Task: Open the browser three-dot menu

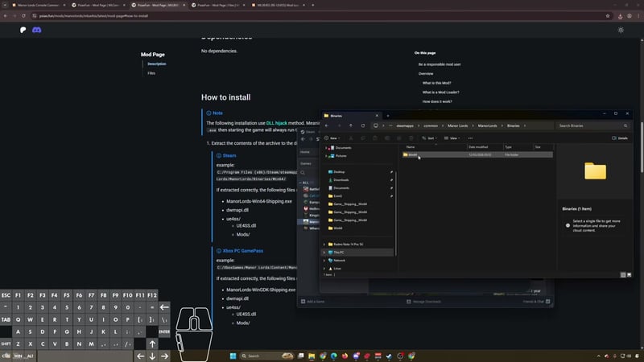Action: click(638, 16)
